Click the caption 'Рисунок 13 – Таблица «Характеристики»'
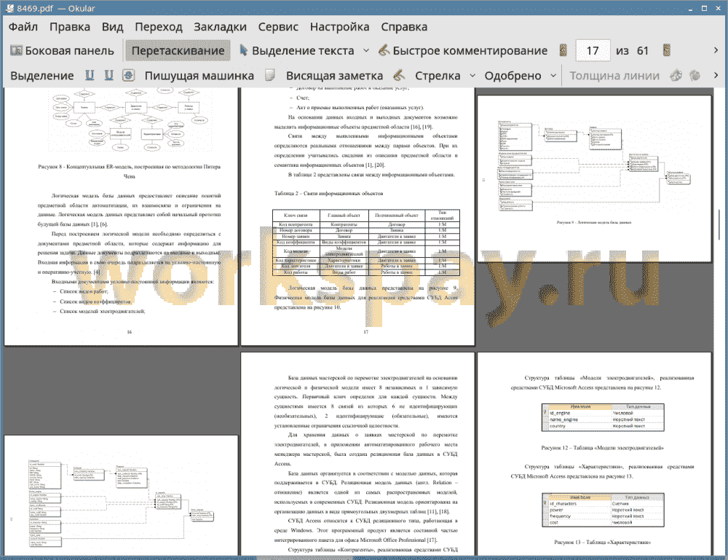 pyautogui.click(x=603, y=542)
